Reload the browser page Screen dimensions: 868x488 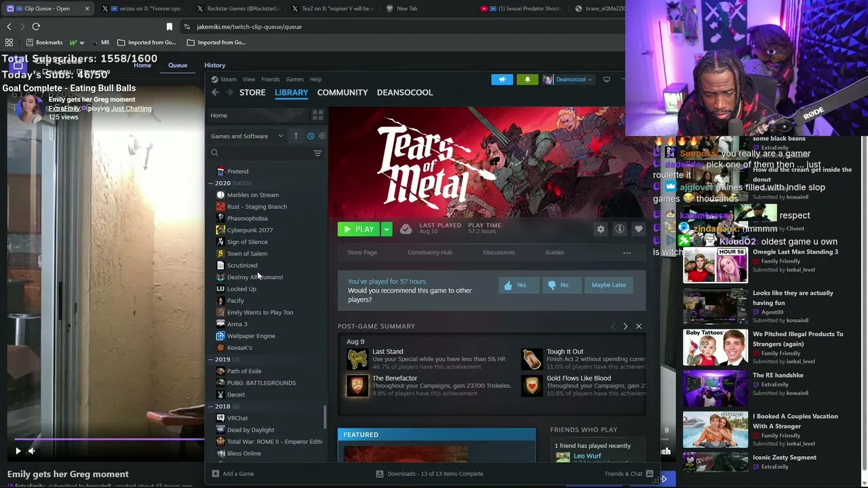pos(36,26)
